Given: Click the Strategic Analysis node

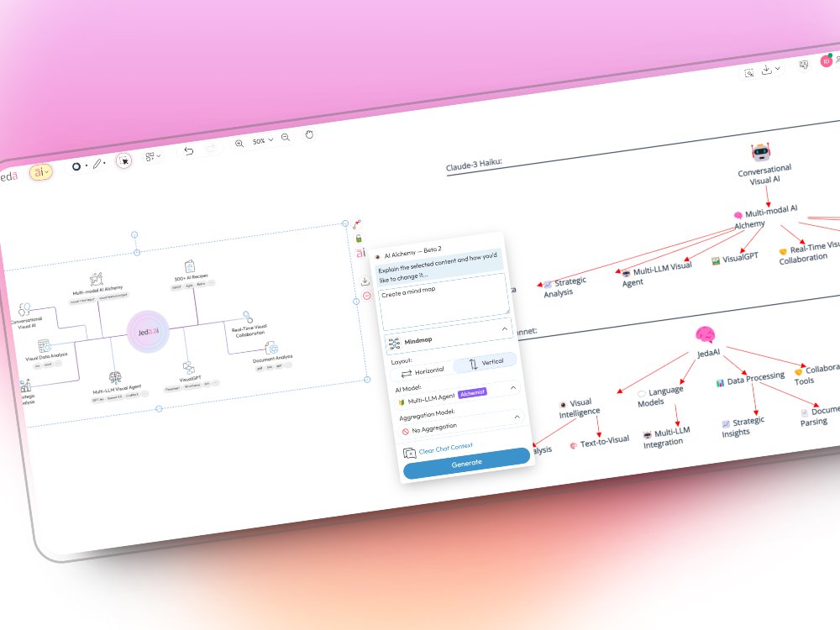Looking at the screenshot, I should tap(564, 286).
